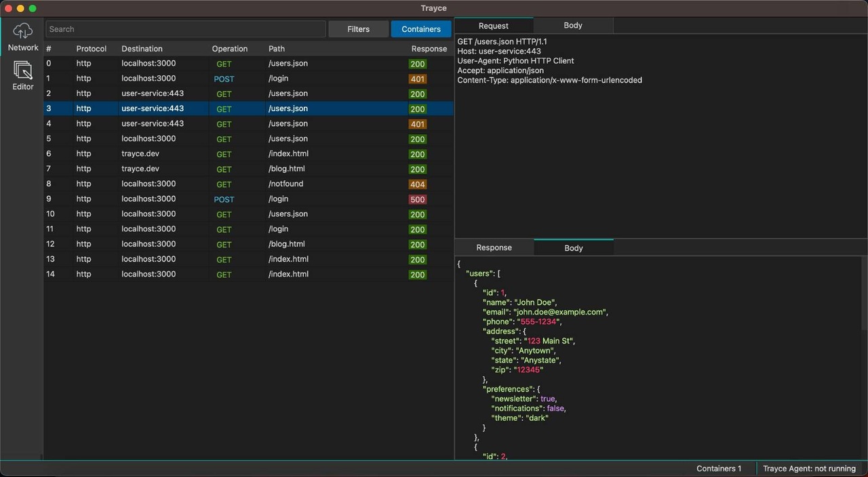Screen dimensions: 868x477
Task: Click the Operation column header
Action: [x=229, y=49]
